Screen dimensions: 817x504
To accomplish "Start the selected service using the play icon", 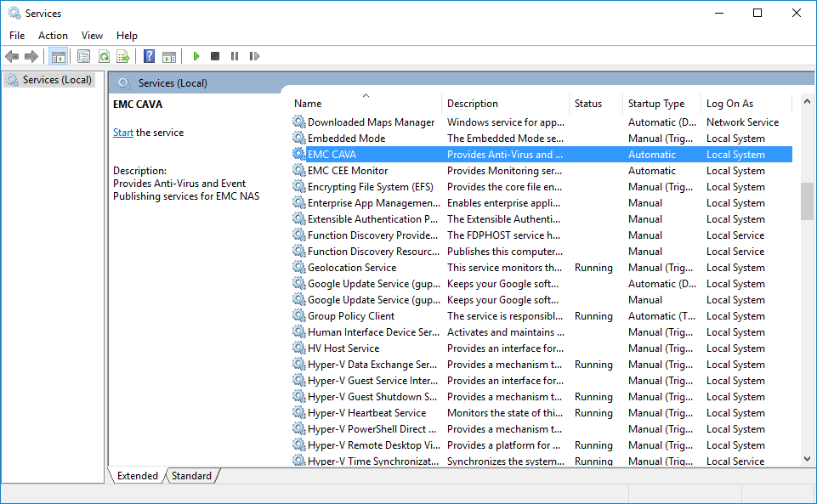I will [195, 56].
